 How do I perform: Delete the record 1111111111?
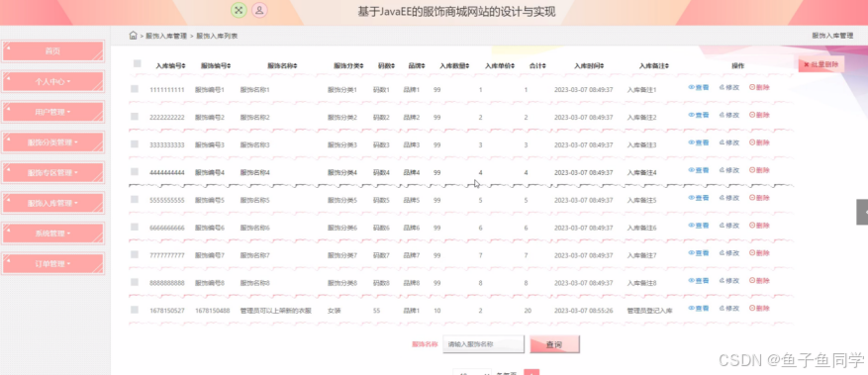click(x=759, y=87)
